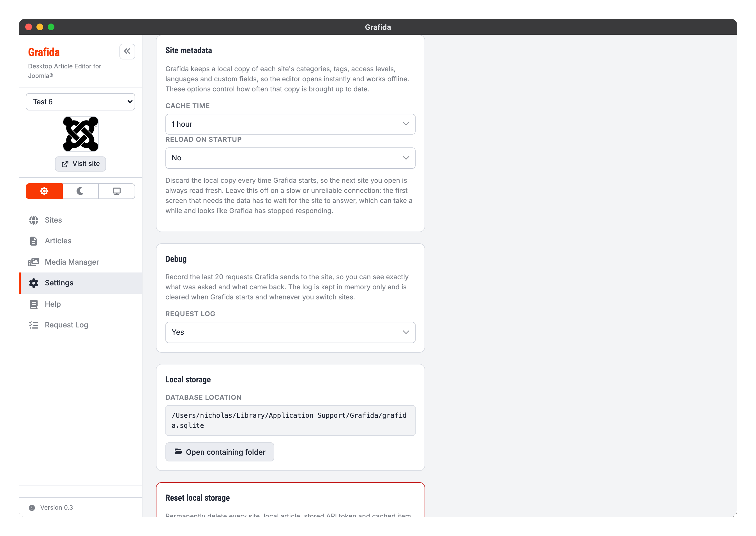Viewport: 756px width, 536px height.
Task: Click the Media Manager images icon
Action: coord(34,262)
